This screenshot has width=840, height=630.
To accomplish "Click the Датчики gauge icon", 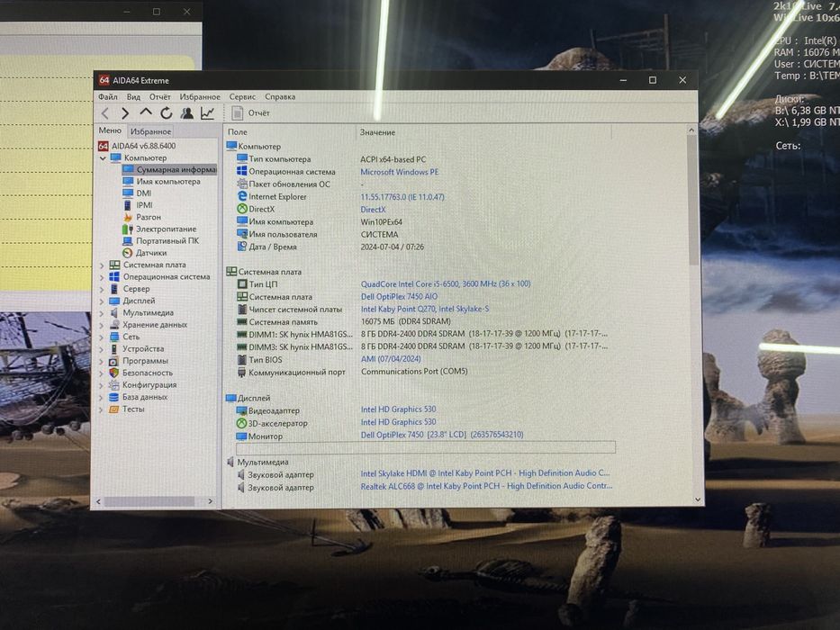I will [128, 253].
